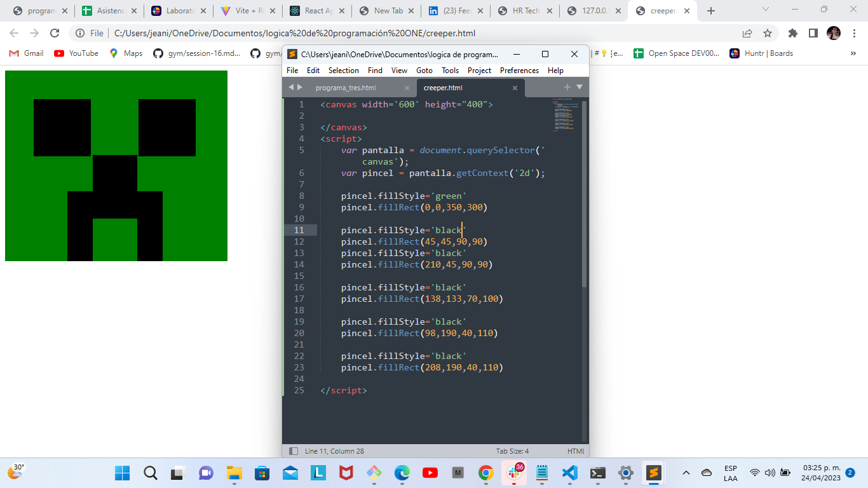
Task: Open Task View on the taskbar
Action: point(177,473)
